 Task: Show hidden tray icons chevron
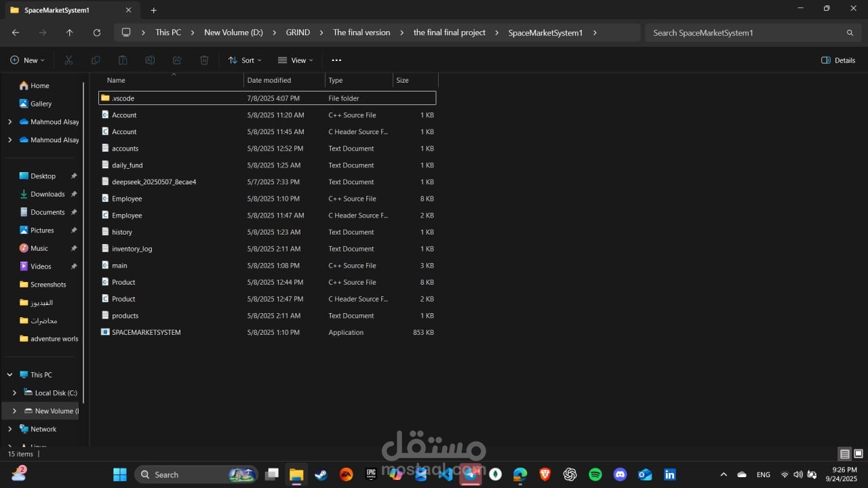[x=723, y=474]
